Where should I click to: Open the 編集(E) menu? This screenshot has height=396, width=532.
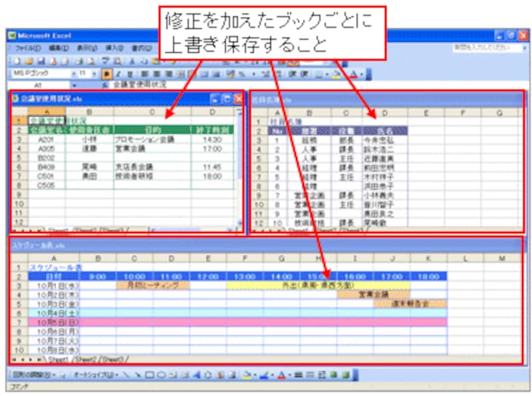point(59,48)
